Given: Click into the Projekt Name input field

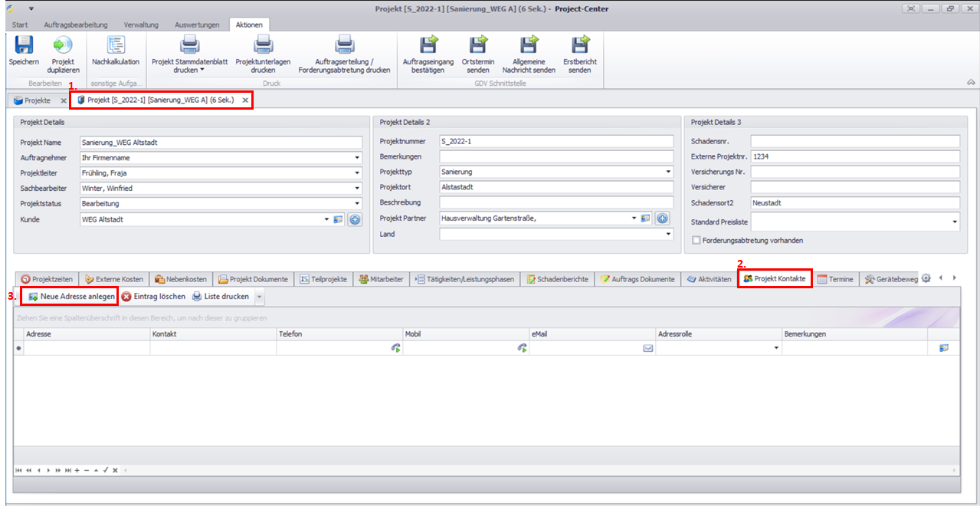Looking at the screenshot, I should click(x=221, y=143).
